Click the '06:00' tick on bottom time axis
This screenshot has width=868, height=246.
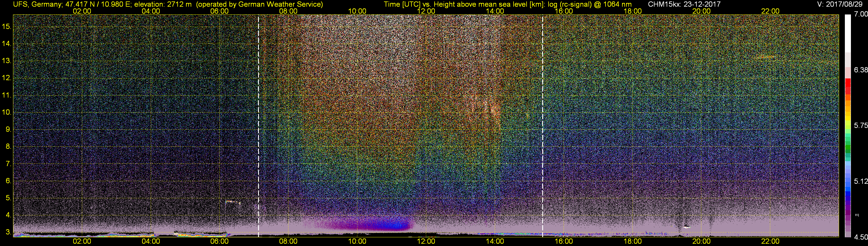click(x=219, y=241)
